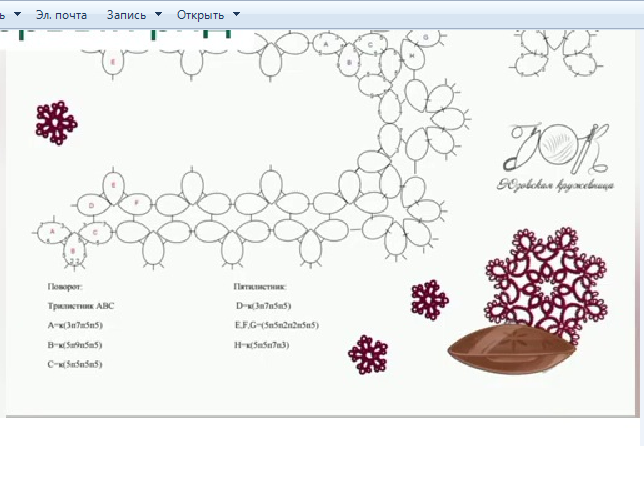Click the 'C=к(3п5п5п5)' formula line
Viewport: 644px width, 494px height.
click(75, 364)
